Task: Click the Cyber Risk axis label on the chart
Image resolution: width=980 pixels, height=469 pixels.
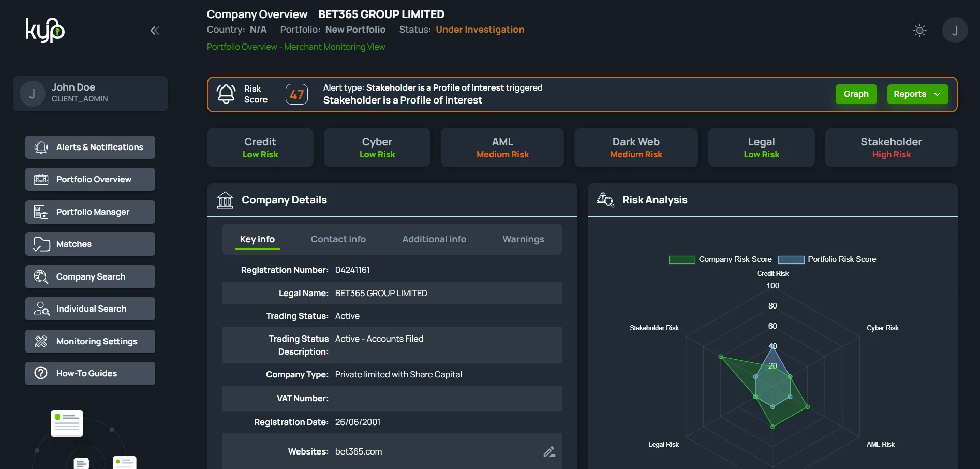Action: point(883,328)
